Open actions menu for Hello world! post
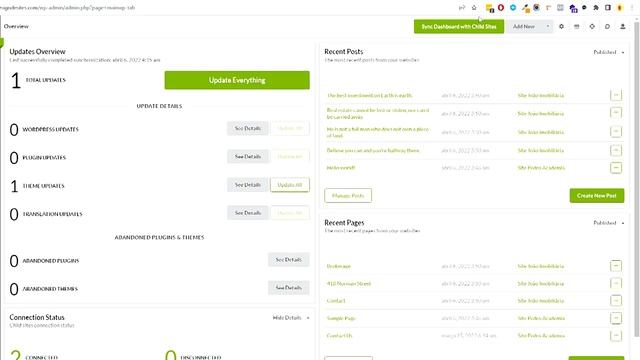Screen dimensions: 640x360 616,168
